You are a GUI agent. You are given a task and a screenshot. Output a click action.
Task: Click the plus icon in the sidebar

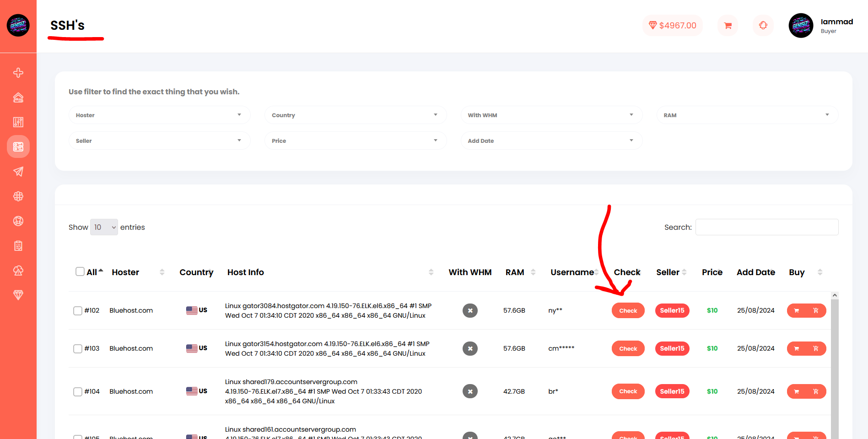pyautogui.click(x=18, y=73)
